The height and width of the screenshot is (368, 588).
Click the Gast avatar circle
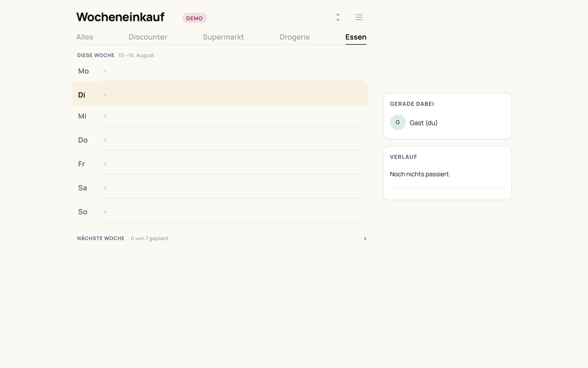[398, 123]
